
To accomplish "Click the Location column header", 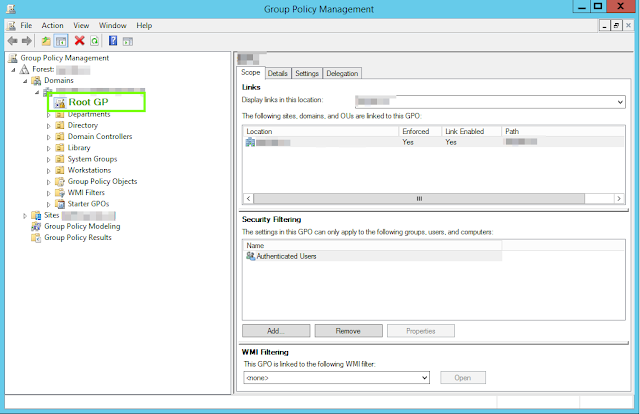I will [x=320, y=131].
